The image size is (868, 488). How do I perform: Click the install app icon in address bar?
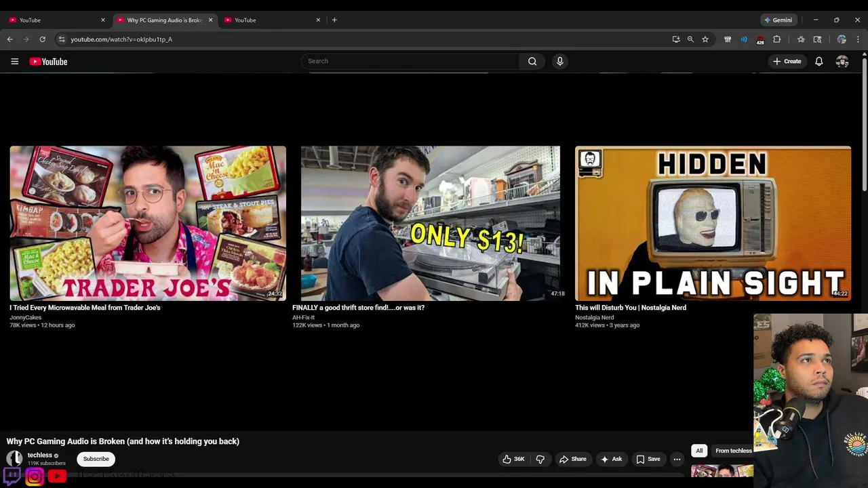pyautogui.click(x=676, y=39)
